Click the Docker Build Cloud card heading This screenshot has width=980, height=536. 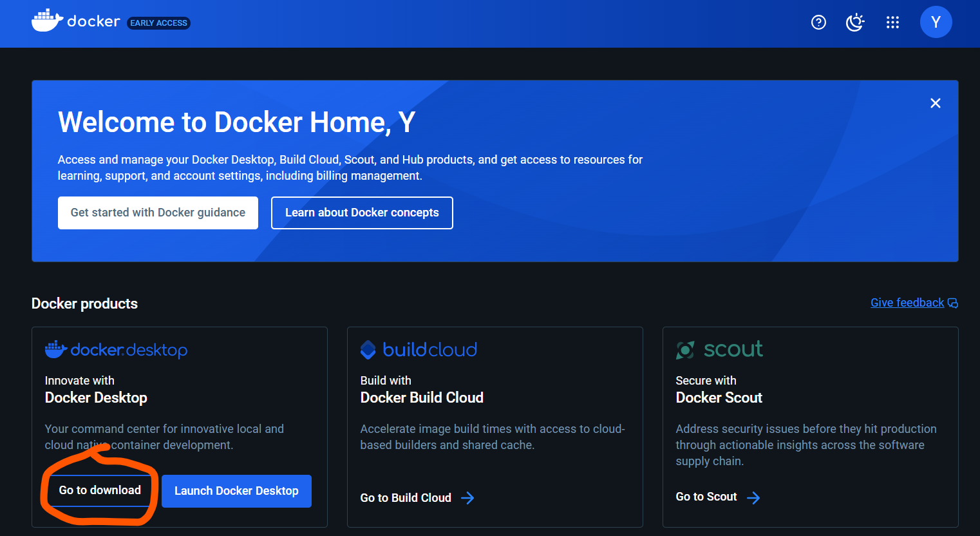click(x=422, y=397)
